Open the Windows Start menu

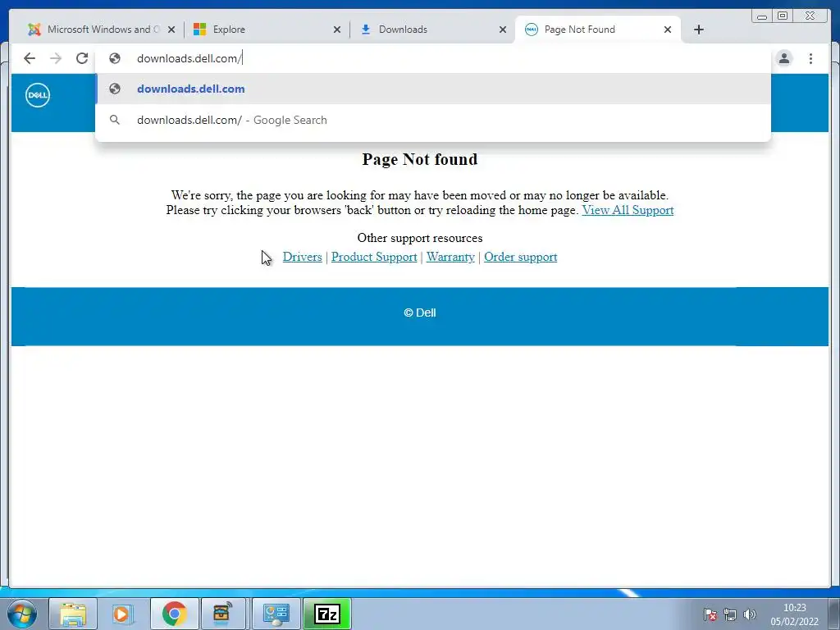coord(22,614)
